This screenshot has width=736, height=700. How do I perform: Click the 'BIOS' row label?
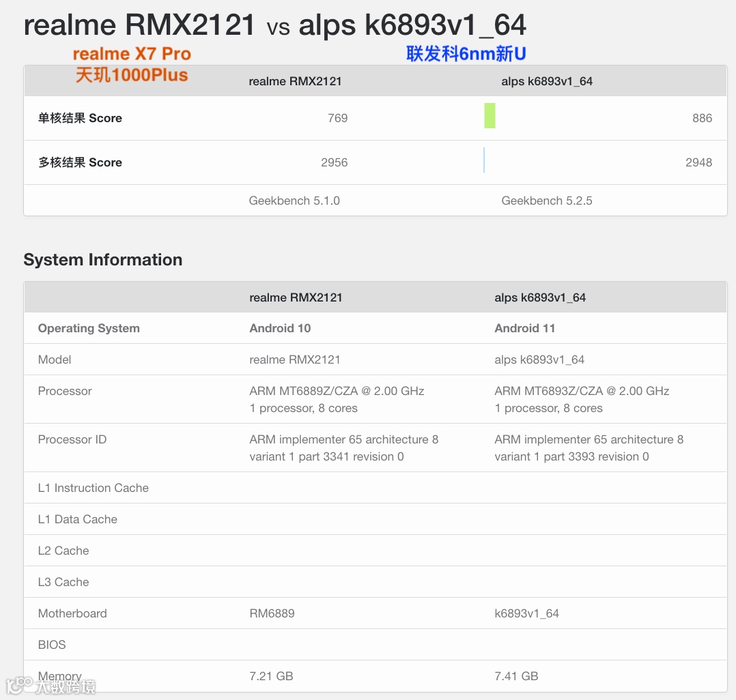pos(52,645)
